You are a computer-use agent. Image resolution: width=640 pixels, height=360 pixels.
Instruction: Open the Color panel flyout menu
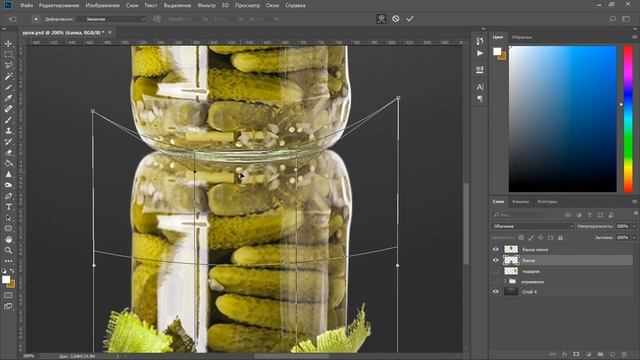tap(634, 37)
